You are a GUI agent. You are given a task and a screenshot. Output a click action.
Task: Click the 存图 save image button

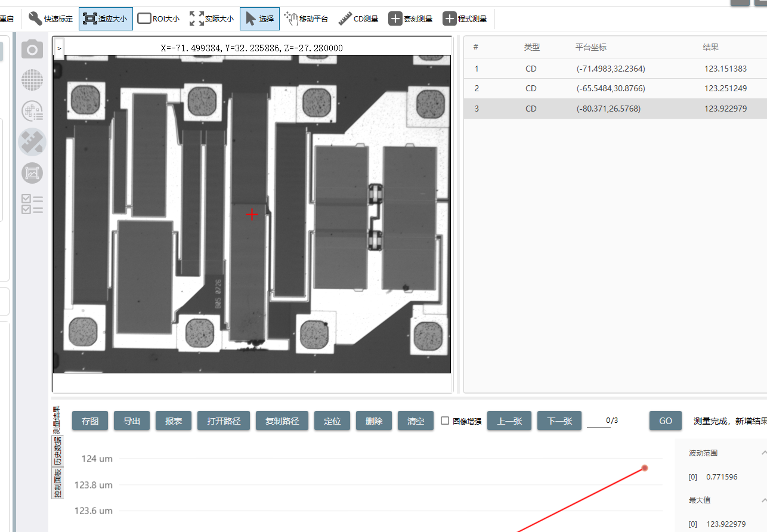90,420
